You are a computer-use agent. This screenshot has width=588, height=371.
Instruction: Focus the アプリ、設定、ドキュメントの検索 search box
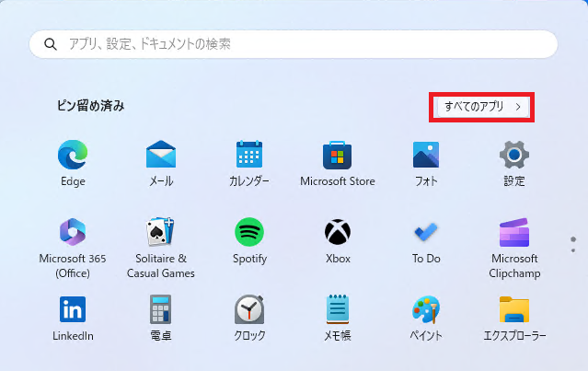pyautogui.click(x=294, y=44)
